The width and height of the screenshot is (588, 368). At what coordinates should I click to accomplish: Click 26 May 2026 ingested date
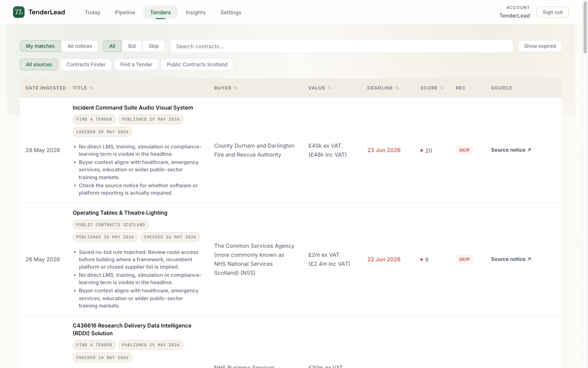point(43,259)
